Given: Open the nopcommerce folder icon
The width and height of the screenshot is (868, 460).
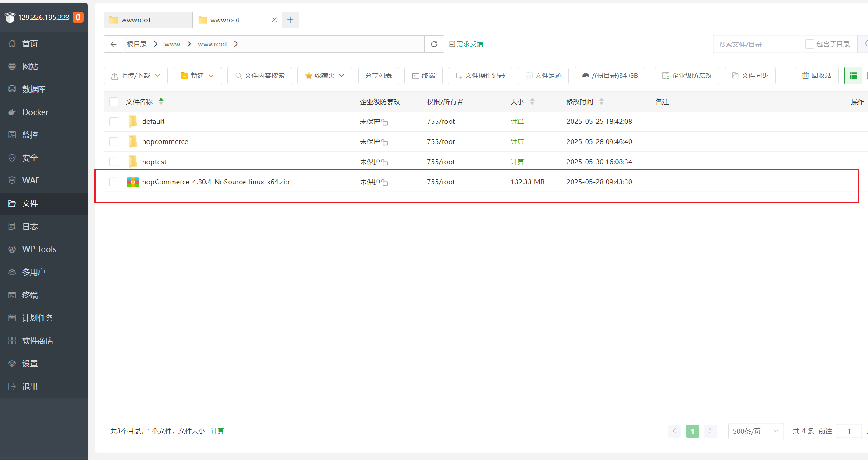Looking at the screenshot, I should [x=132, y=142].
